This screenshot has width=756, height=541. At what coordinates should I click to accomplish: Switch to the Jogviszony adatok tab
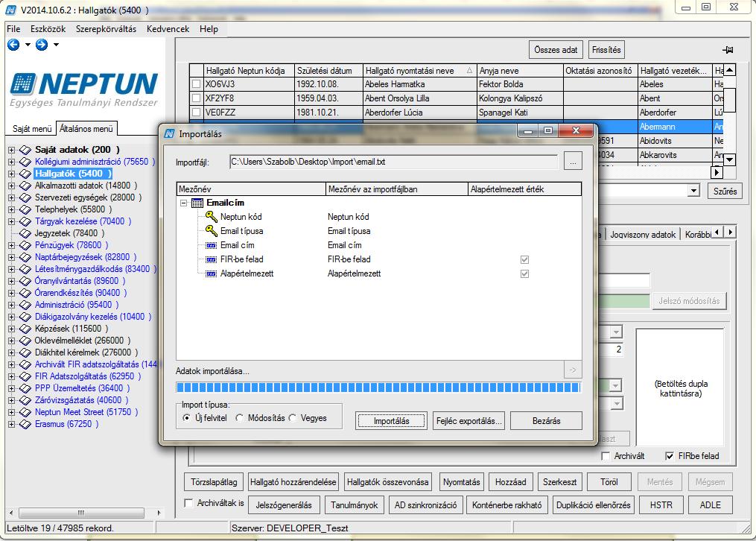click(x=643, y=235)
